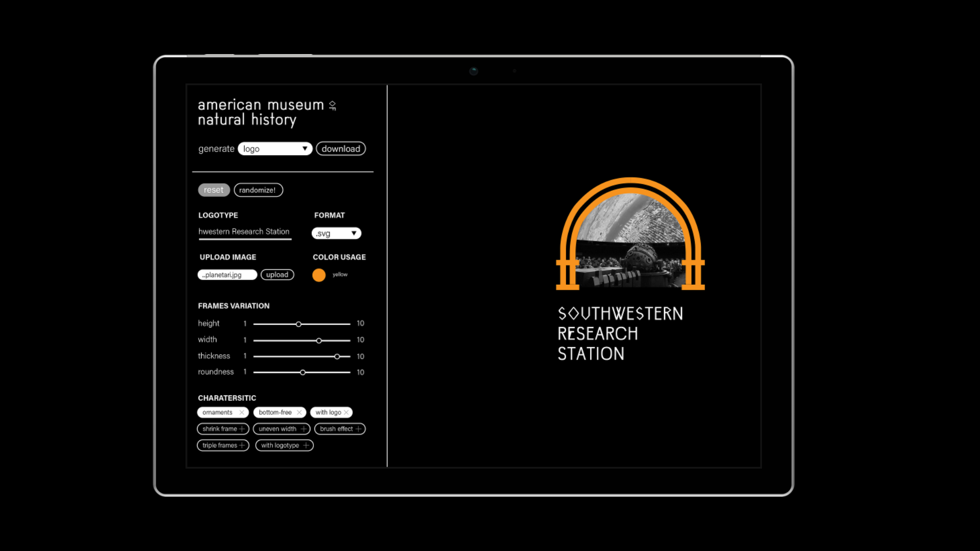The image size is (980, 551).
Task: Click the thickness slider handle
Action: [337, 357]
